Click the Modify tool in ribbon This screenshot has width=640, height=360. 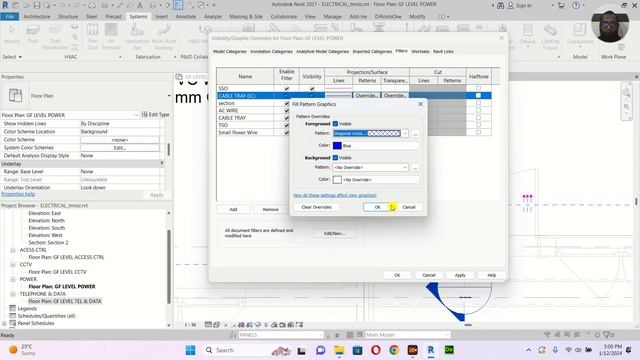[12, 33]
